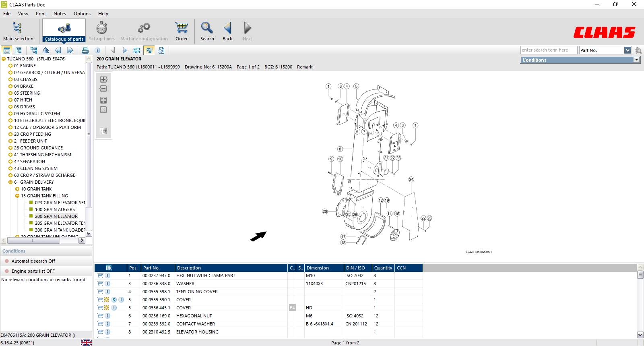Toggle the single-column list view button
Image resolution: width=644 pixels, height=346 pixels.
pos(7,50)
